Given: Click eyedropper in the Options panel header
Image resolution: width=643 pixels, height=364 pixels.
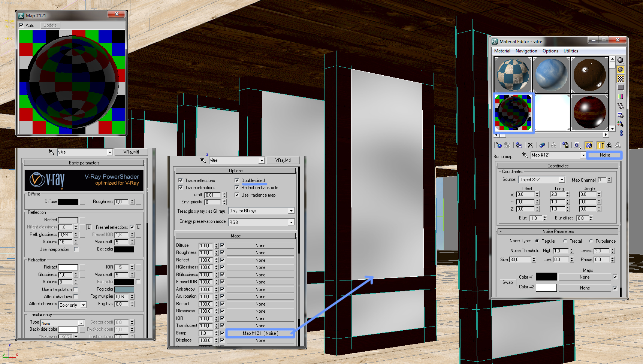Looking at the screenshot, I should [203, 160].
